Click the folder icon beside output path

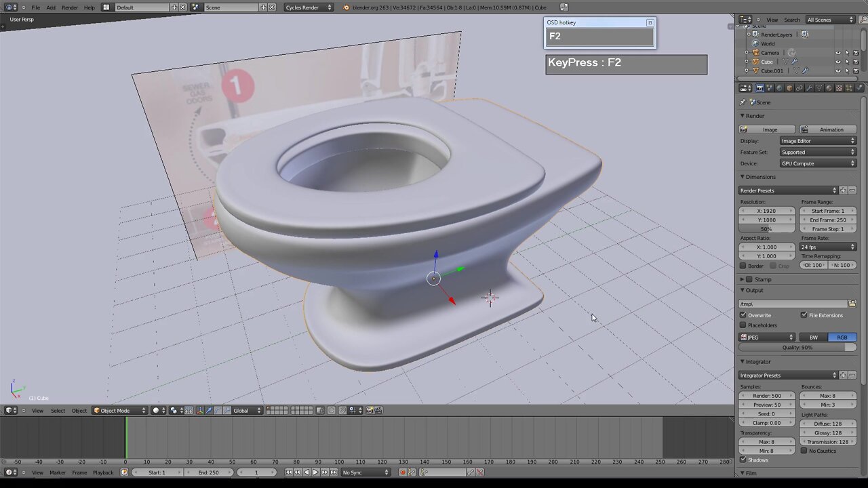click(852, 304)
